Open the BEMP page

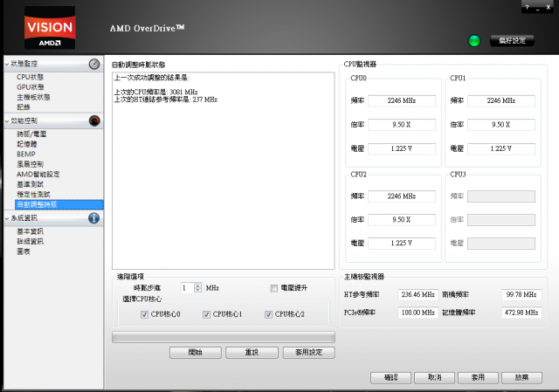26,154
